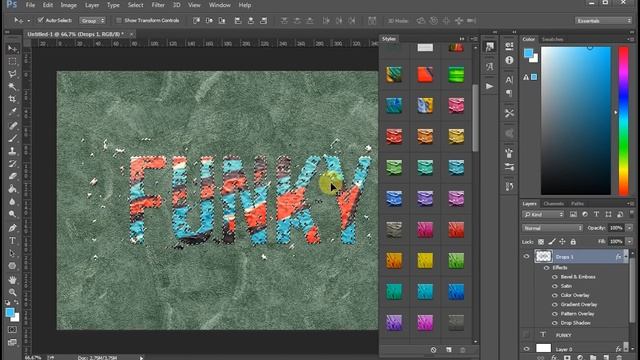Switch to the Paths tab
This screenshot has width=640, height=360.
point(577,203)
